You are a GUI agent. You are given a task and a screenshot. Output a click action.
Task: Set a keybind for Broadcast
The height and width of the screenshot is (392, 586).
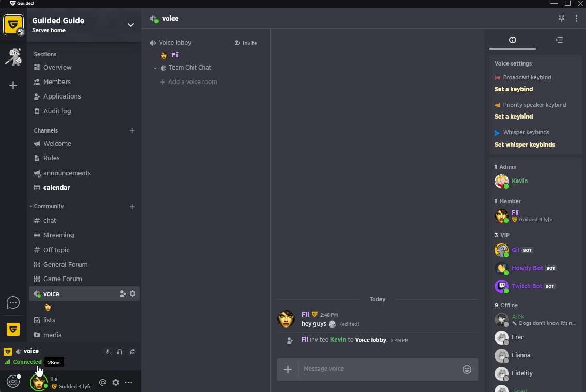tap(514, 89)
